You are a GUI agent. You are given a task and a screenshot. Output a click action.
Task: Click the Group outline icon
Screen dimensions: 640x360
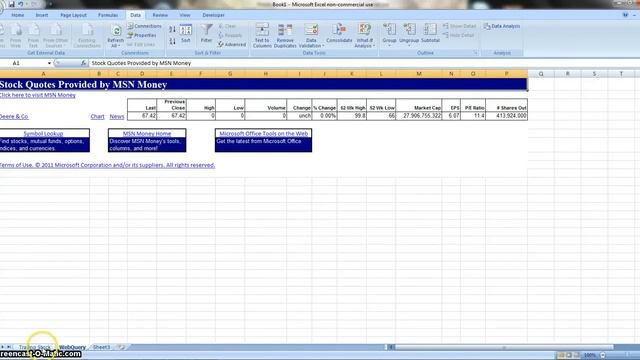pos(389,34)
